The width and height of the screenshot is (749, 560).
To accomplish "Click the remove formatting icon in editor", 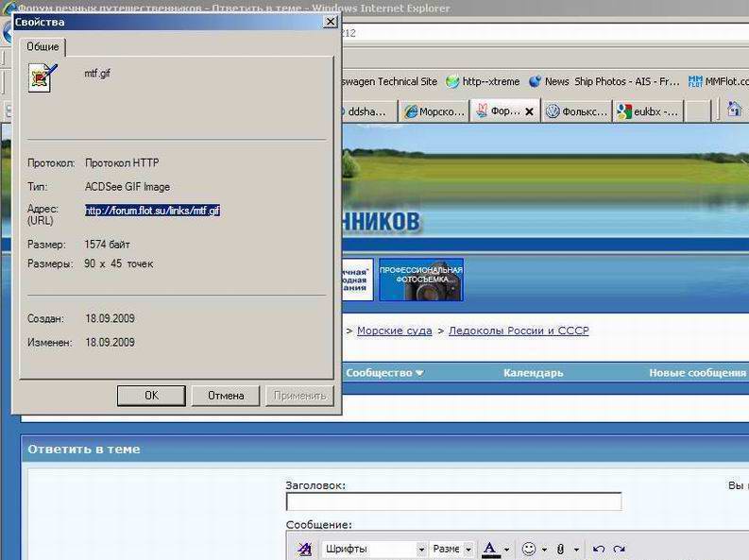I will click(304, 549).
